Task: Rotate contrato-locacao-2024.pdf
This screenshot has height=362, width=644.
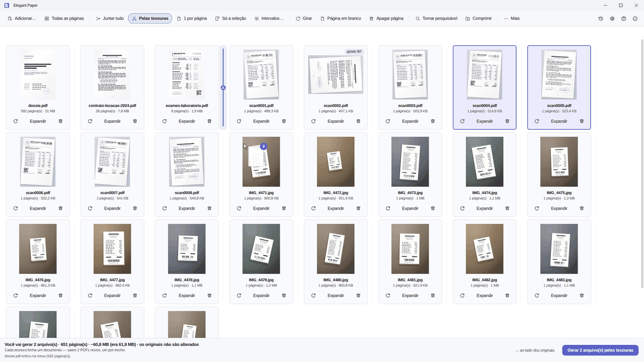Action: coord(90,121)
